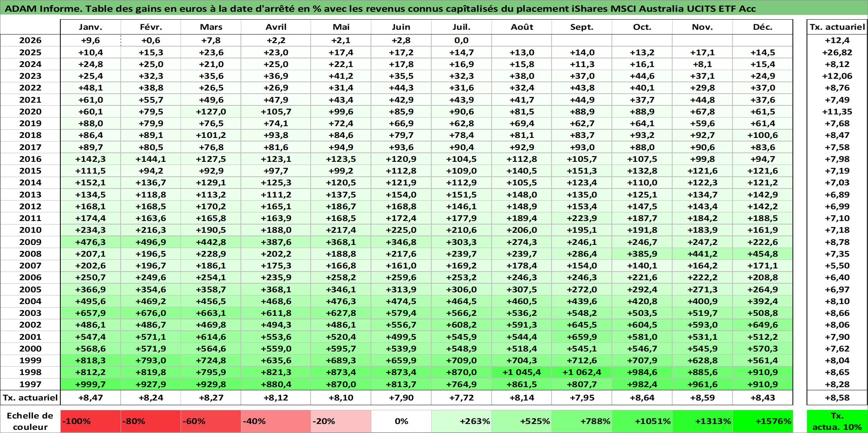Viewport: 868px width, 433px height.
Task: Select the 'Avril' column header
Action: tap(276, 27)
